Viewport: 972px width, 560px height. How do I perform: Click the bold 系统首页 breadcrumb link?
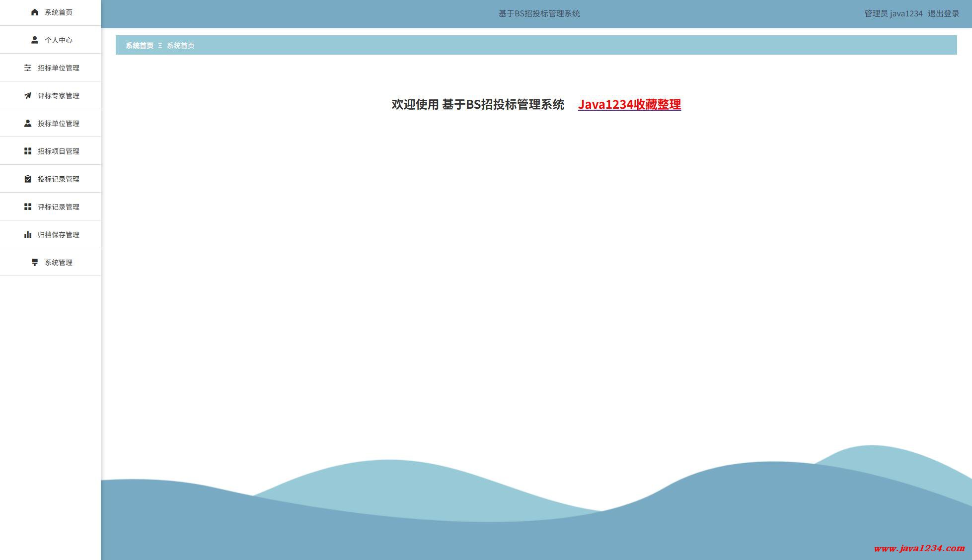[x=140, y=46]
